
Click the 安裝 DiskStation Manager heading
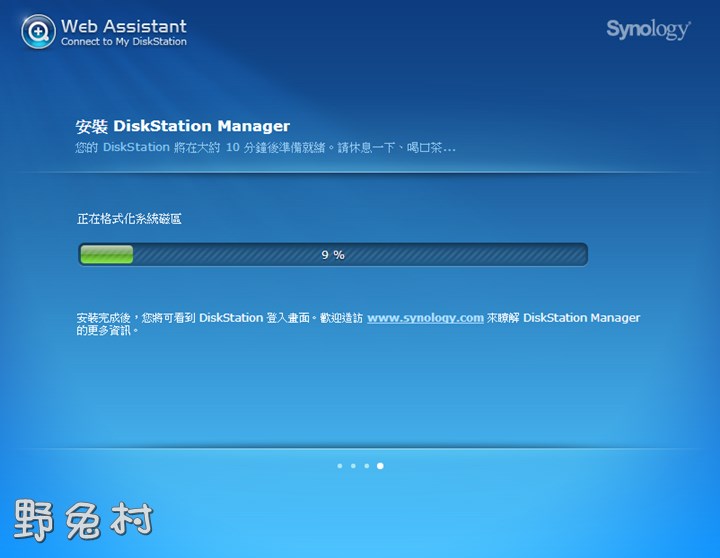[183, 126]
